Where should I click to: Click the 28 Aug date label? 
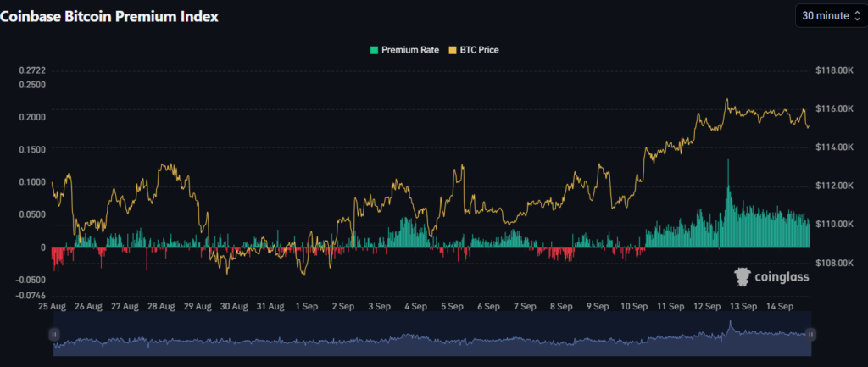160,306
